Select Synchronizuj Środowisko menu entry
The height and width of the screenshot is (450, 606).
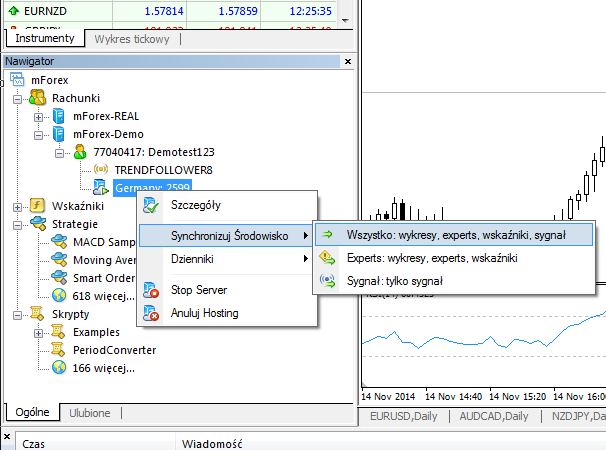pyautogui.click(x=226, y=235)
